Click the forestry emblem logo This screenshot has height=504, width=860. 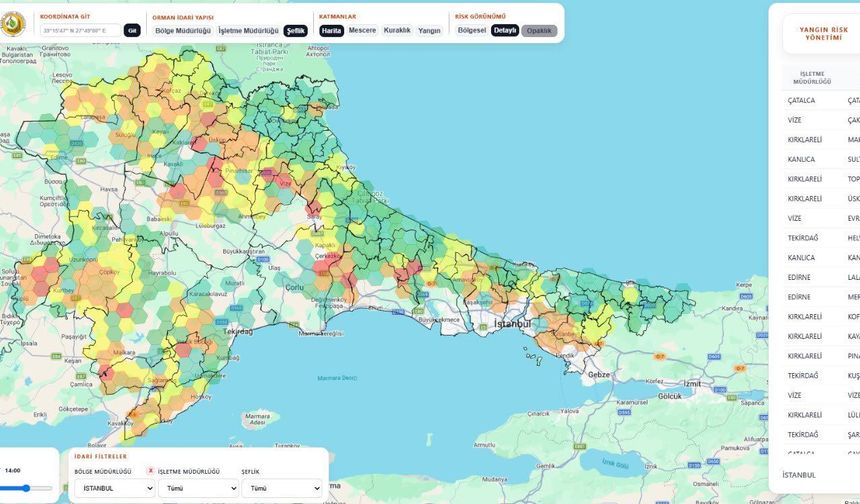point(13,24)
